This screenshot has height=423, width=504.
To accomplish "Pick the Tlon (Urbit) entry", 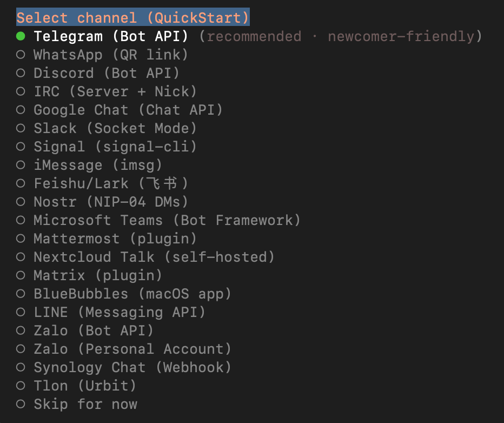I will 84,386.
